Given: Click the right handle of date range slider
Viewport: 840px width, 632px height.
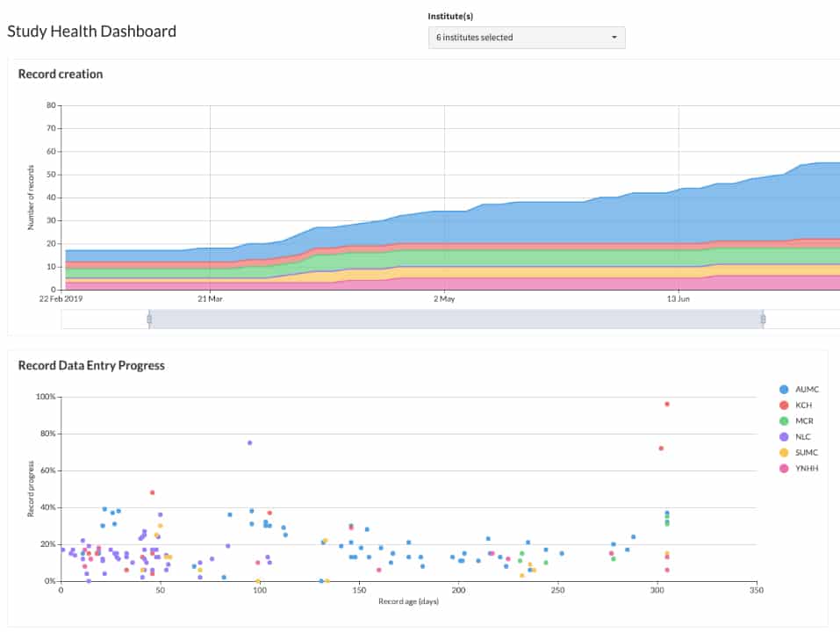Looking at the screenshot, I should tap(763, 320).
